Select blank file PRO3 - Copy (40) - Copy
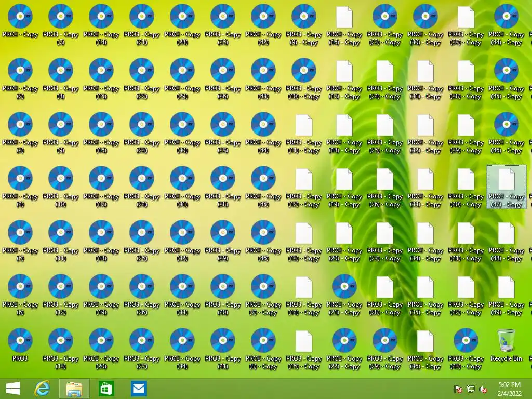The image size is (532, 399). (466, 179)
